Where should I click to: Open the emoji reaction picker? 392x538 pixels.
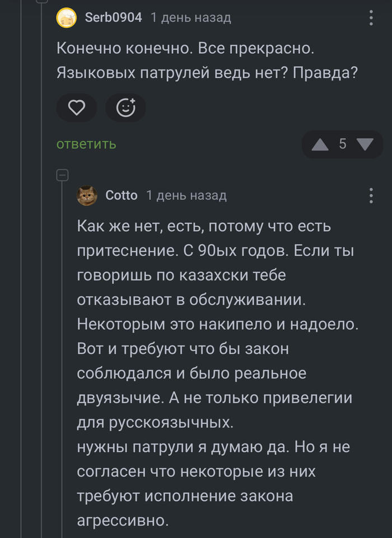(125, 107)
